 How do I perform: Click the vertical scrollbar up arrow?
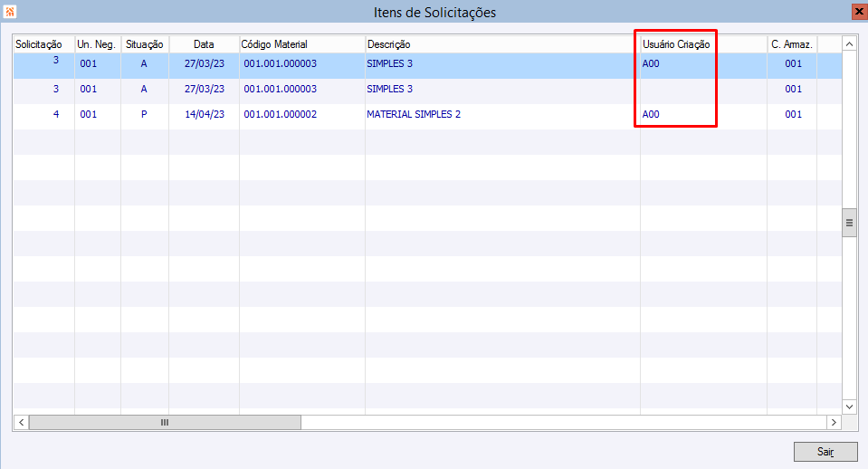pos(849,43)
